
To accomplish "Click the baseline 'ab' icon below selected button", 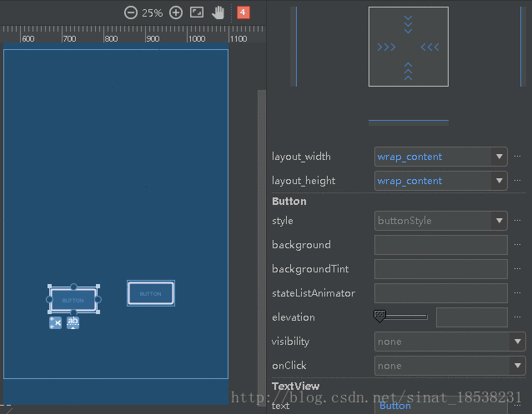I will click(73, 322).
